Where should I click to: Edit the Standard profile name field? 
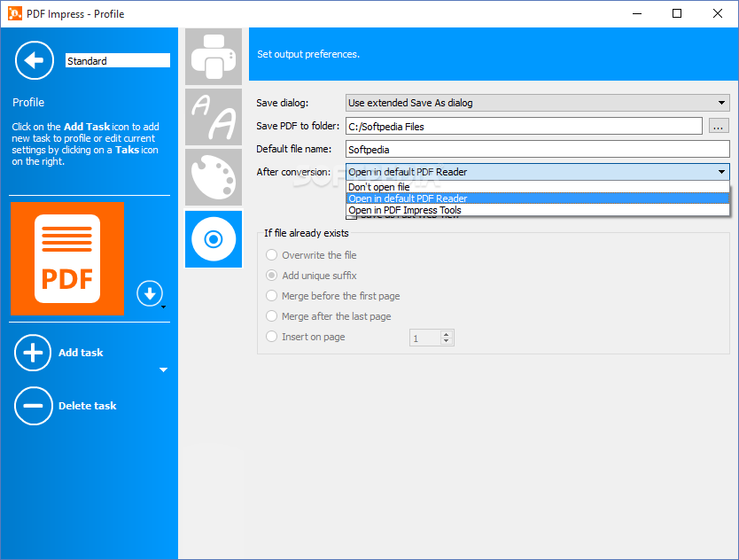[x=117, y=61]
